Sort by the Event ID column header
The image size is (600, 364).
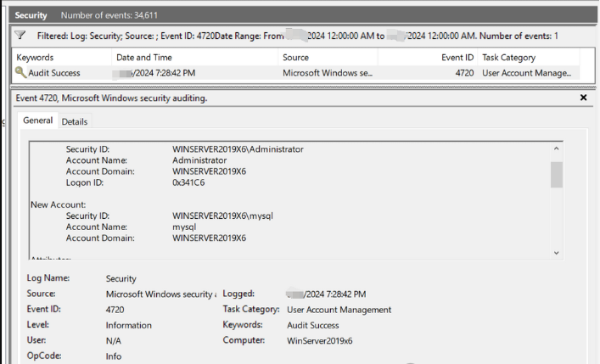[x=428, y=58]
